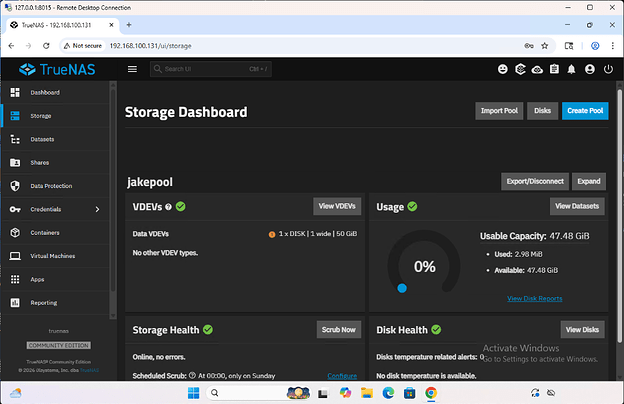Bookmark this page with the star
Viewport: 624px width, 404px height.
545,46
